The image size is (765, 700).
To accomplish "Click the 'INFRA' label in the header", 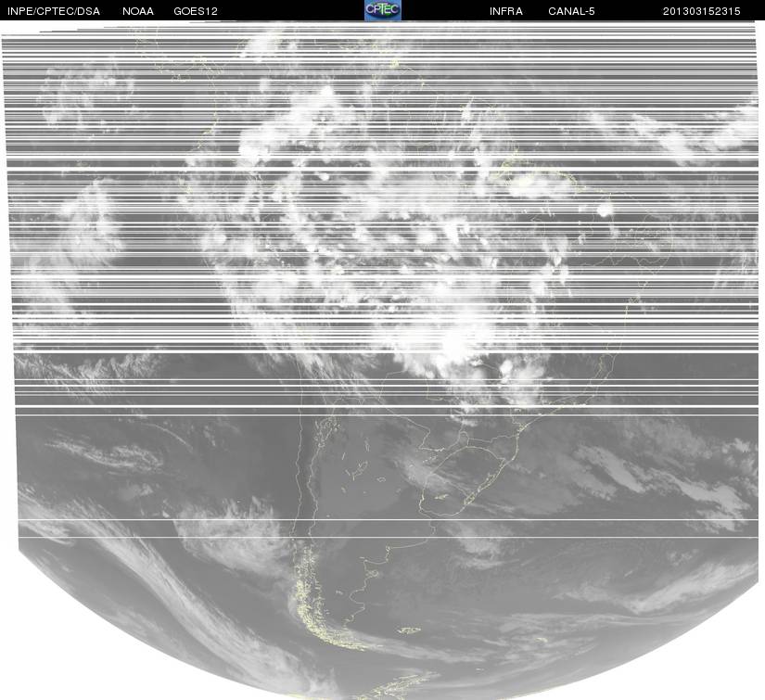I will tap(506, 11).
